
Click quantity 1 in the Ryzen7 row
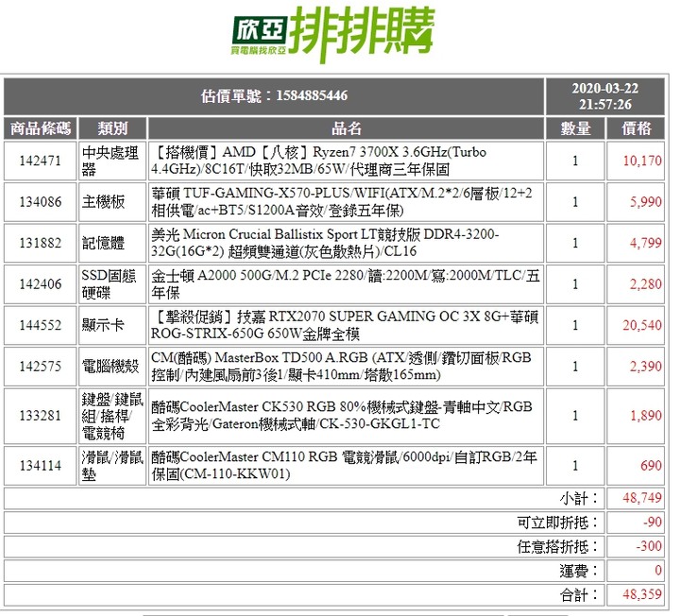(575, 161)
